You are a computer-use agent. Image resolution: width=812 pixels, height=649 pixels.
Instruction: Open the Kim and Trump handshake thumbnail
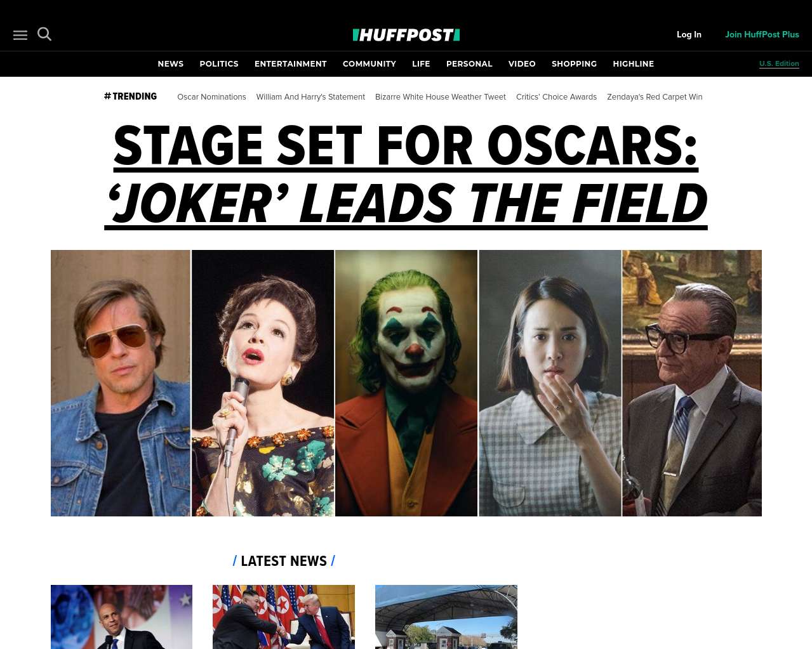click(284, 617)
